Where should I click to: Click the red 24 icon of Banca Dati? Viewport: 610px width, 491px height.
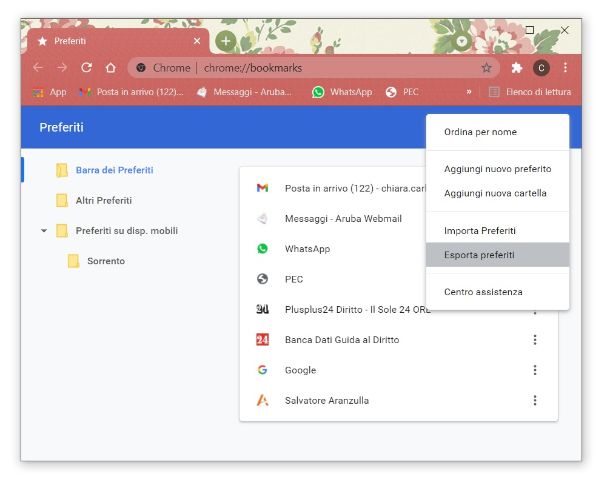point(263,340)
